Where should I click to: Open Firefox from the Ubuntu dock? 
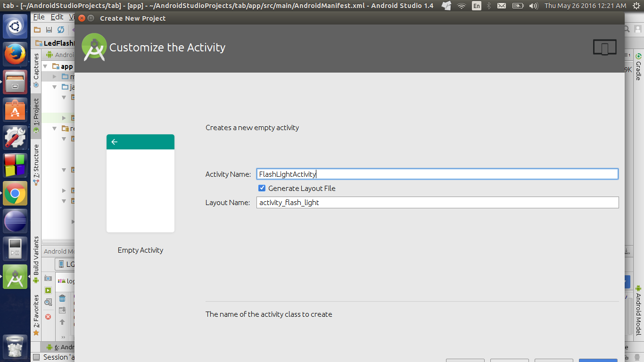tap(15, 54)
